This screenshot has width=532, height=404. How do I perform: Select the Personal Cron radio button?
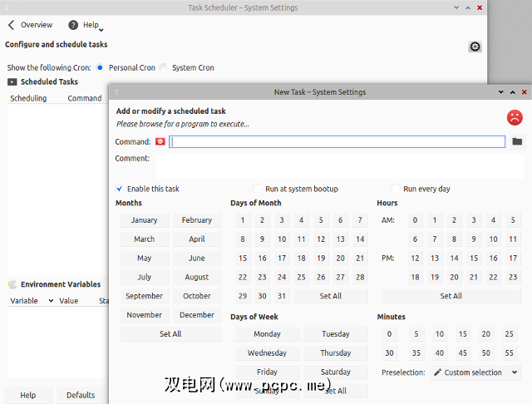[101, 67]
